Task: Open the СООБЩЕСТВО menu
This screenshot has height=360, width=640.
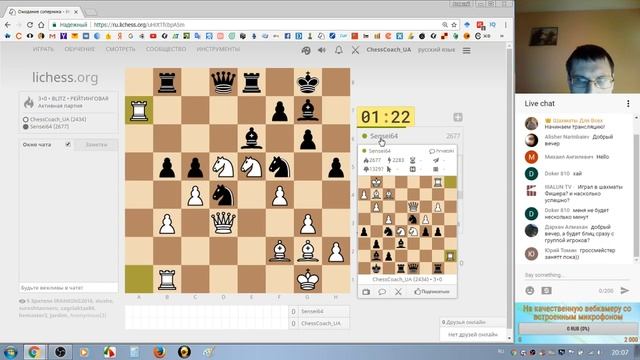Action: tap(166, 49)
